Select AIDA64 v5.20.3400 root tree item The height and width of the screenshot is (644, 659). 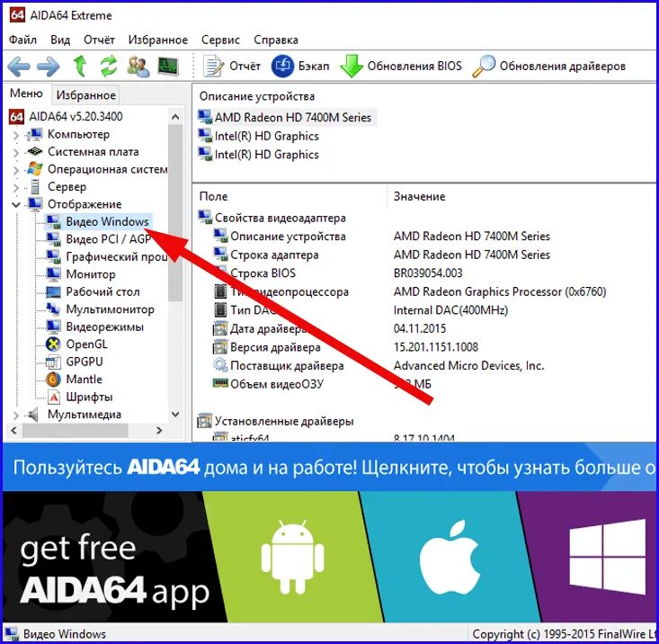click(x=66, y=116)
